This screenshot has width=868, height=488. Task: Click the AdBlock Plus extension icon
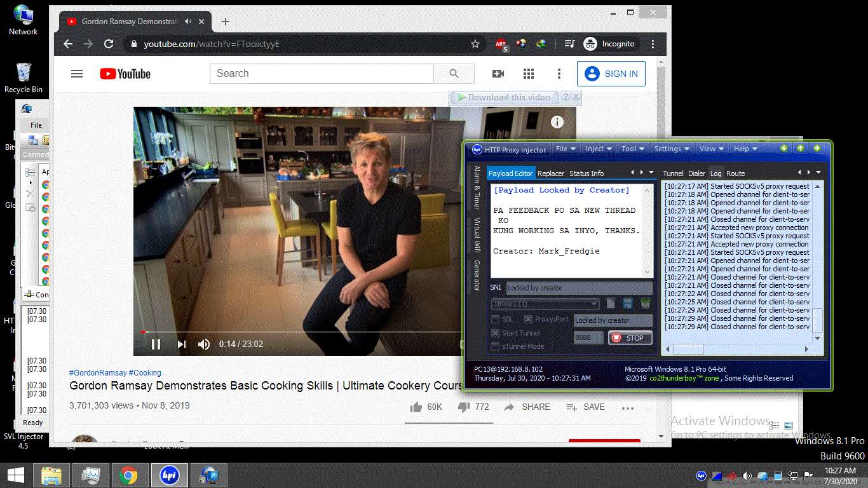(x=501, y=44)
